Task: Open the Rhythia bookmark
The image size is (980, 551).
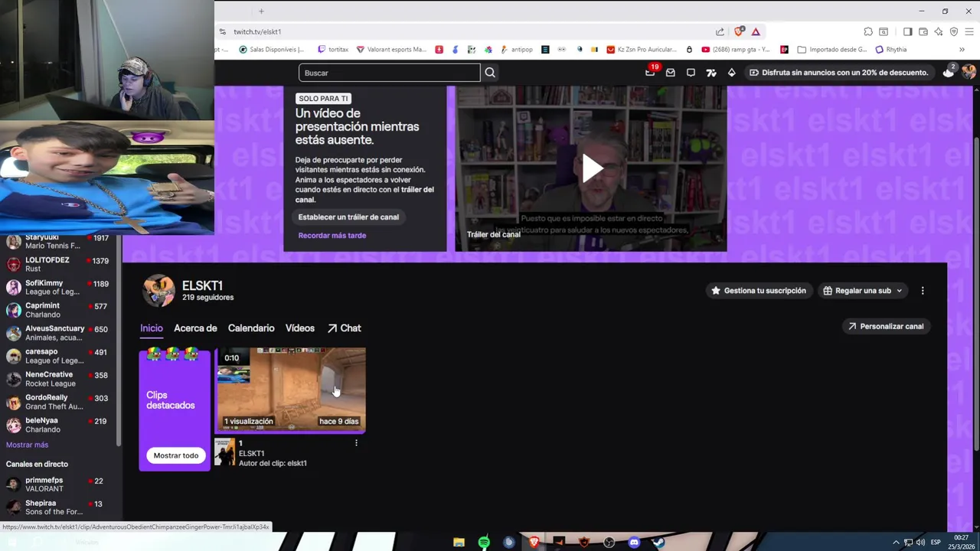Action: [x=891, y=49]
